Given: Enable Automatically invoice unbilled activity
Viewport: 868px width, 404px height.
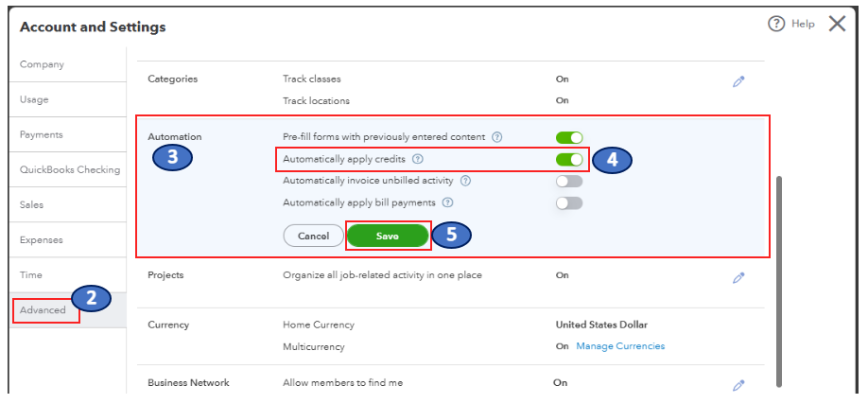Looking at the screenshot, I should (x=569, y=182).
